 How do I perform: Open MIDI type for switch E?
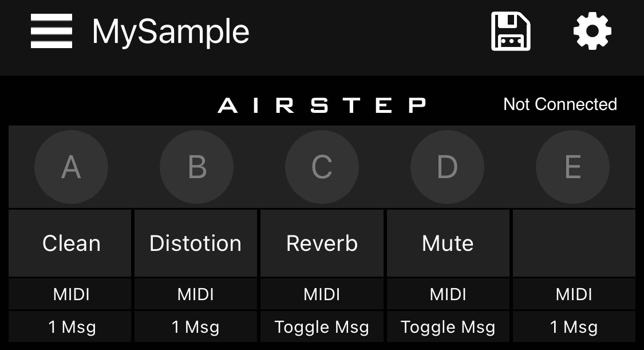574,294
